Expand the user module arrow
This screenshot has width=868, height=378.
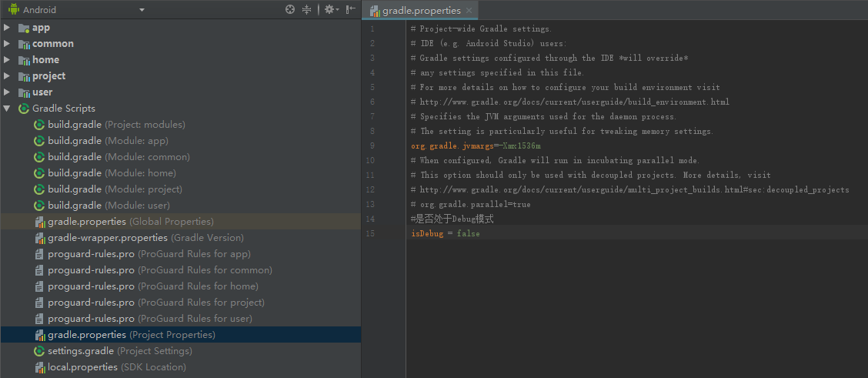tap(7, 92)
